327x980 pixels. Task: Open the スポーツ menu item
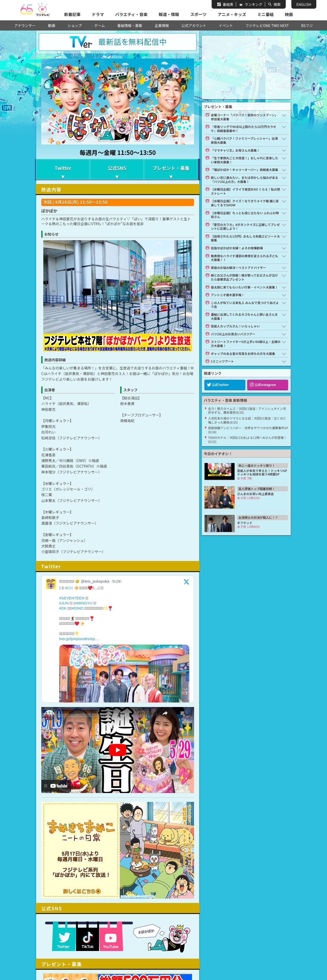coord(198,15)
